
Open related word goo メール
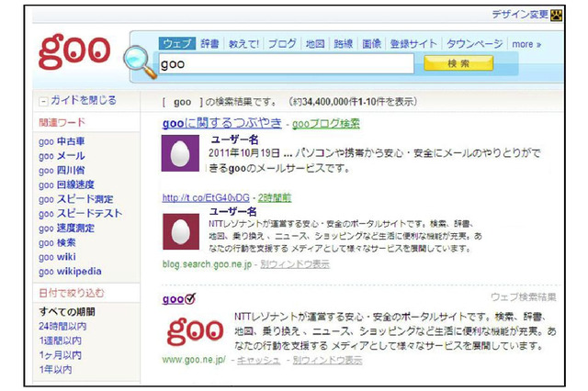[x=62, y=156]
